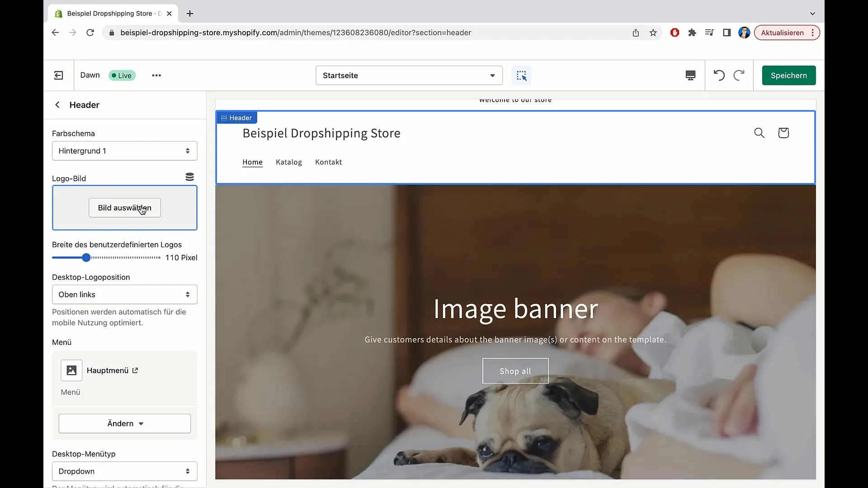Click the cart icon in store header
868x488 pixels.
(784, 132)
